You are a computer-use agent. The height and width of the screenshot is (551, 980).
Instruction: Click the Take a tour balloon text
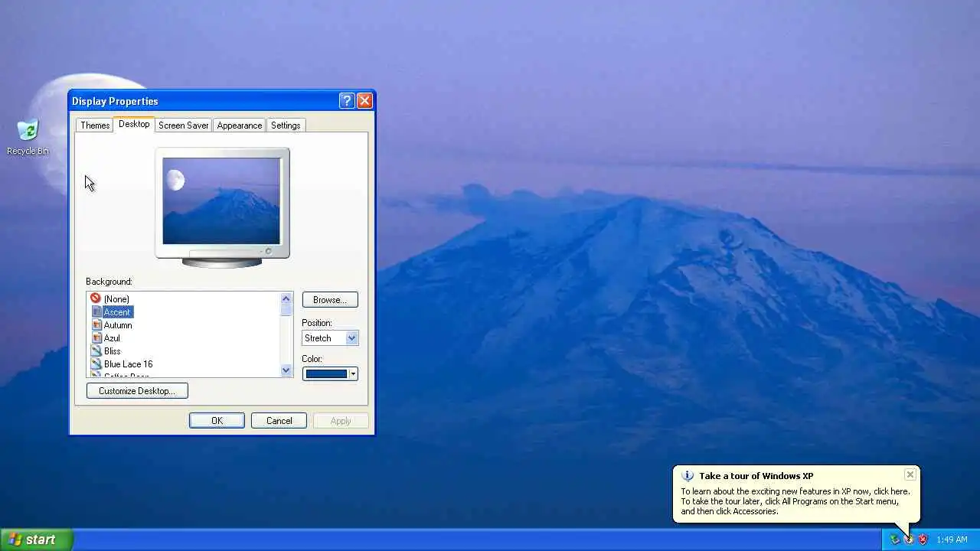[795, 501]
